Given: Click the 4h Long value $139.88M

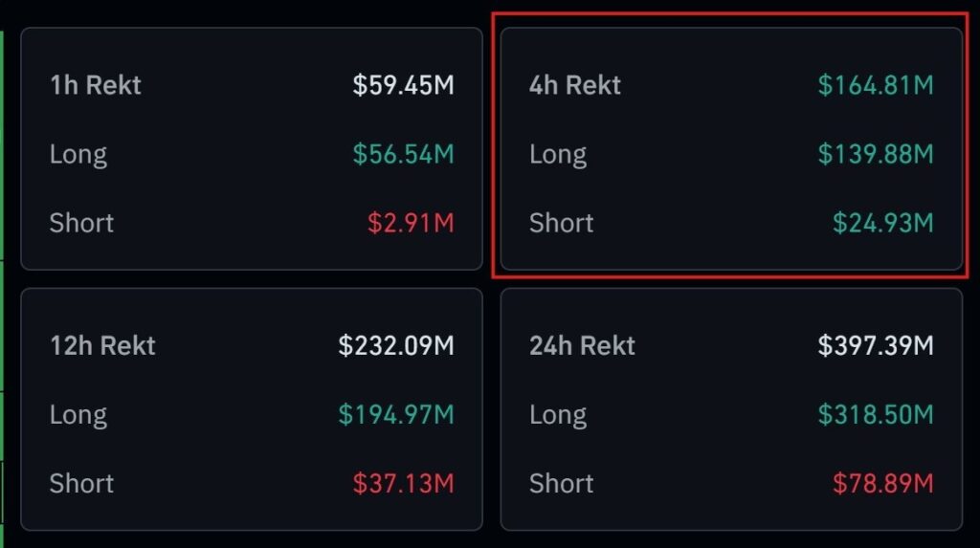Looking at the screenshot, I should [x=875, y=154].
